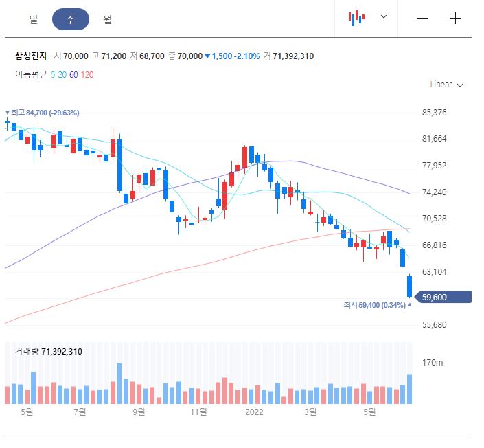The width and height of the screenshot is (484, 448).
Task: Toggle the 120 moving average line
Action: 87,74
